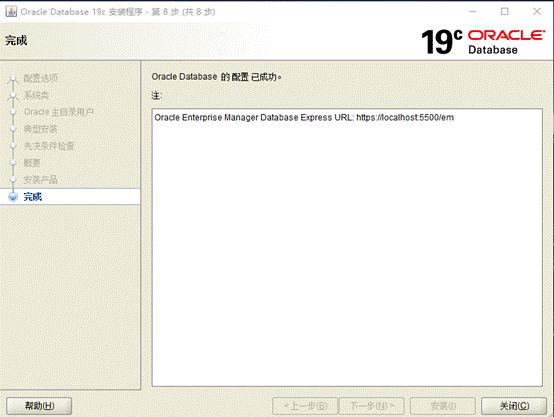Select the Oracle 主目录用户 step
The image size is (554, 417).
pyautogui.click(x=59, y=112)
